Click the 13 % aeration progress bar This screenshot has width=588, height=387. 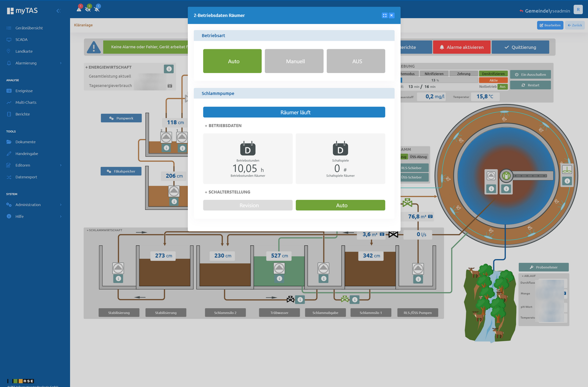click(x=439, y=80)
